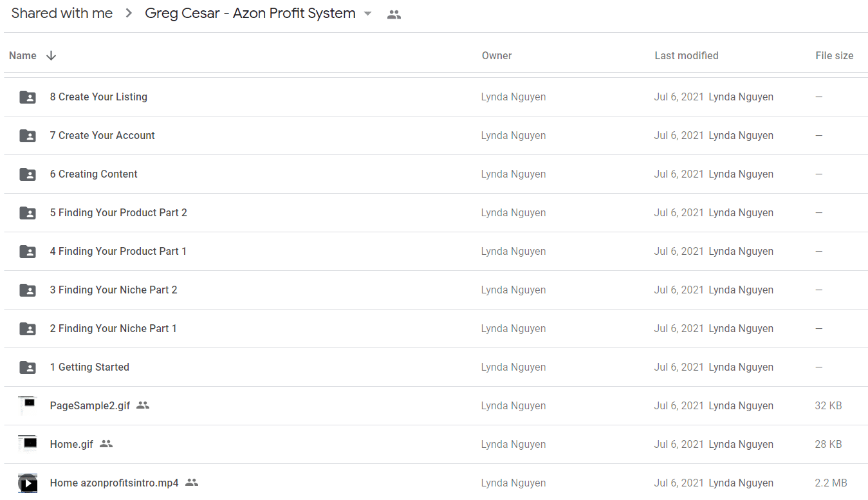Click Jul 6, 2021 date in 6 Creating Content row
The width and height of the screenshot is (868, 500).
point(679,174)
